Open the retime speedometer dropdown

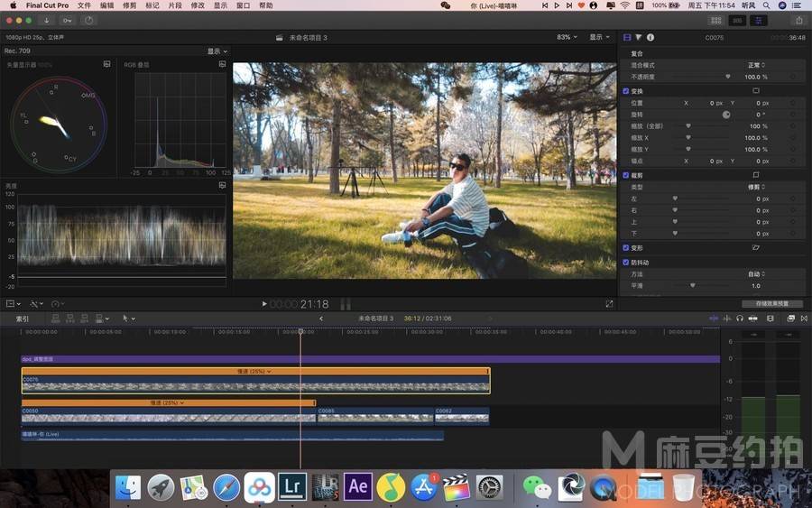click(58, 304)
